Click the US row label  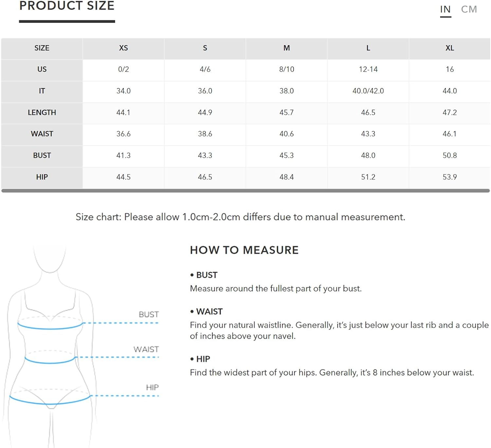click(42, 69)
